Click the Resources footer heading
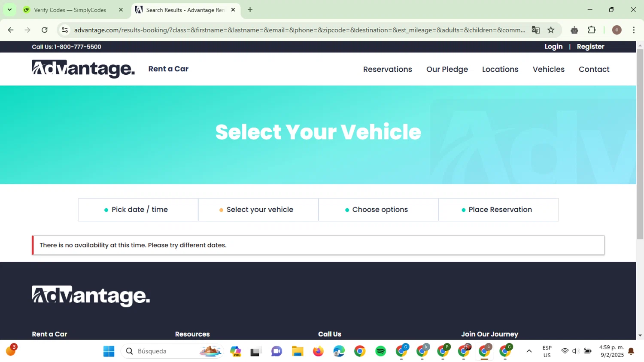Image resolution: width=644 pixels, height=362 pixels. coord(192,334)
